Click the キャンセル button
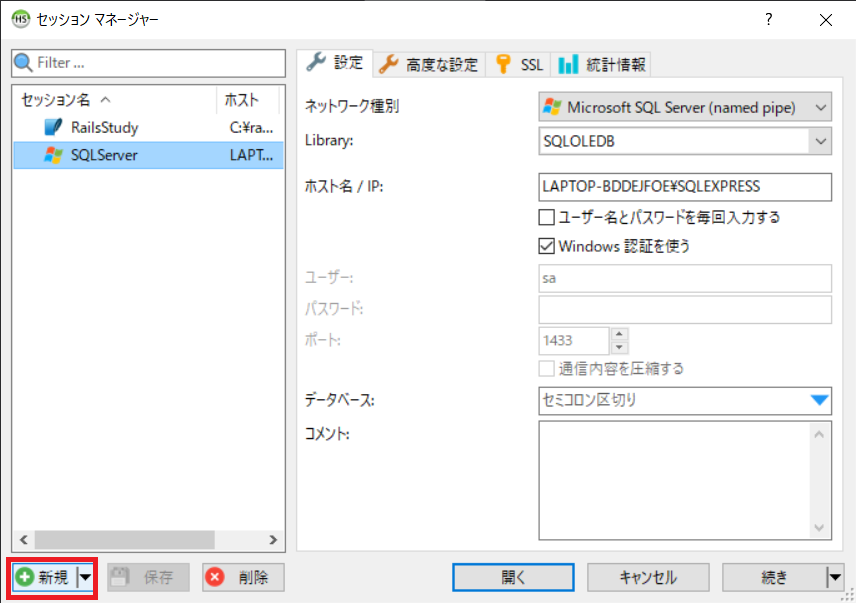 pyautogui.click(x=648, y=577)
